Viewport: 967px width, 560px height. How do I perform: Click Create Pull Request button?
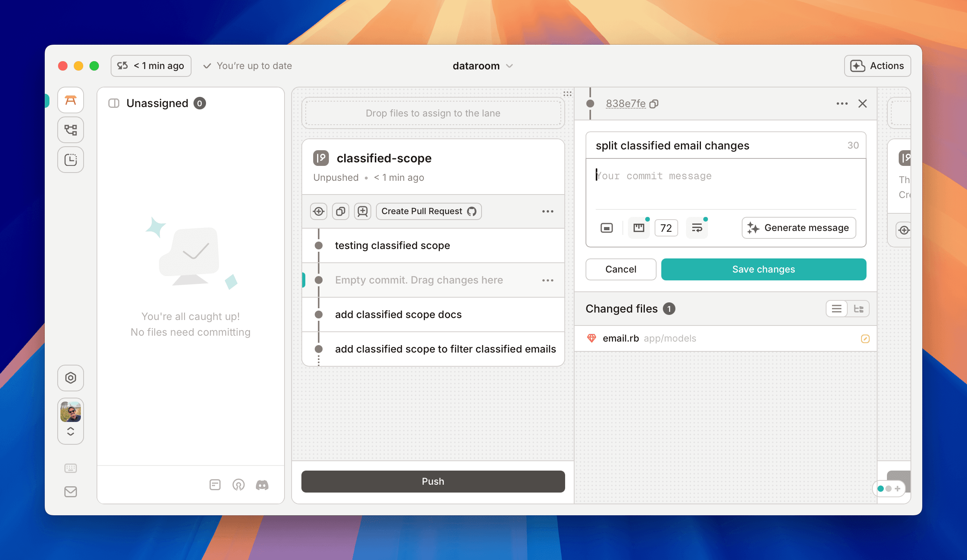click(429, 211)
